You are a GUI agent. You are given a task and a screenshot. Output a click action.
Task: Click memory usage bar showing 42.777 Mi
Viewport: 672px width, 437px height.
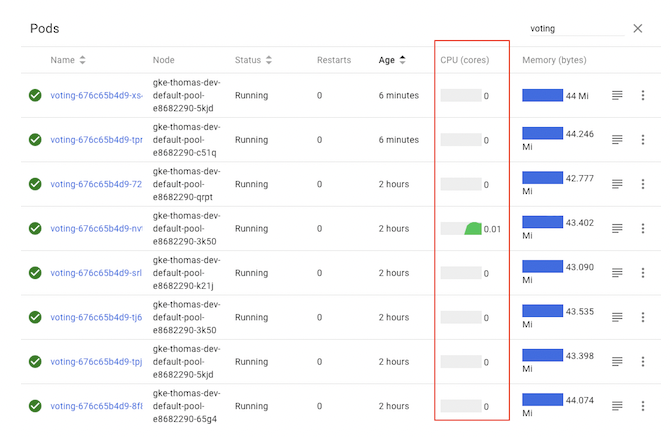[542, 177]
